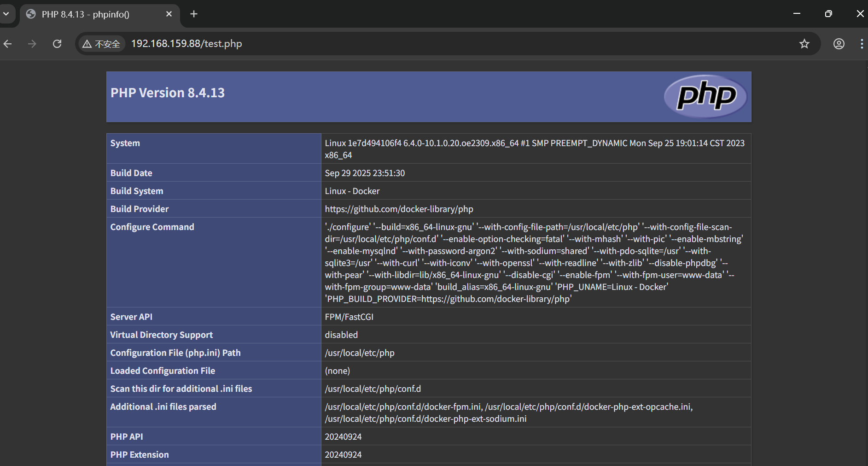Screen dimensions: 868x466
Task: Close the phpinfo() tab
Action: tap(169, 14)
